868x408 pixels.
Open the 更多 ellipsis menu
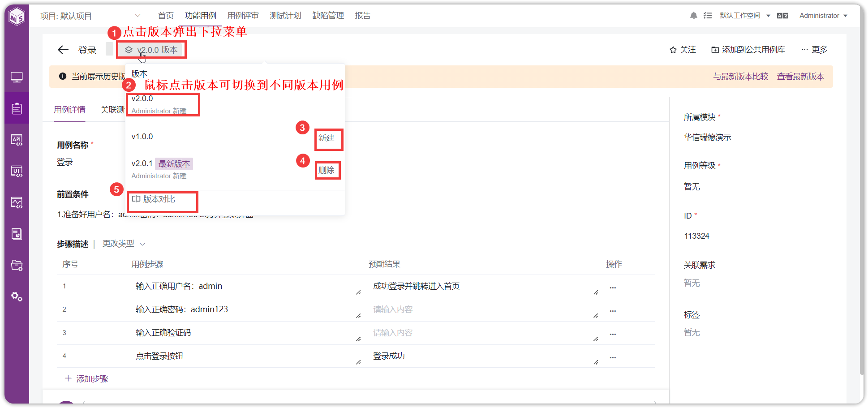coord(814,50)
